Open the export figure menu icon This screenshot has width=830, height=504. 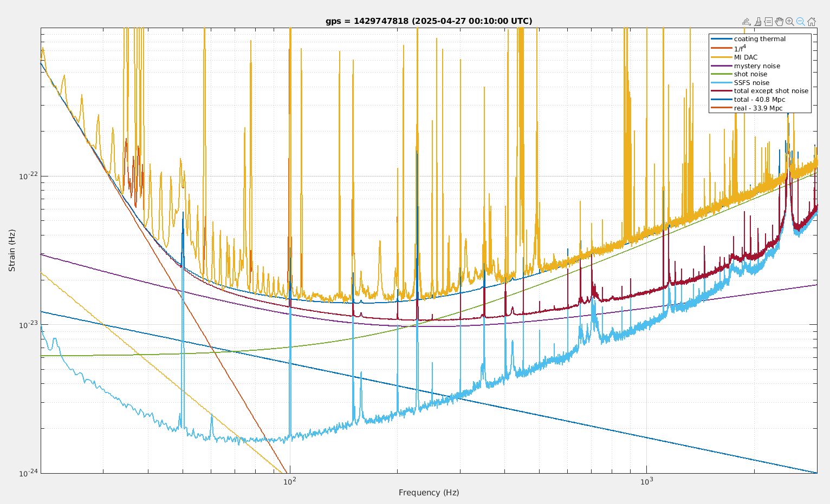point(747,22)
